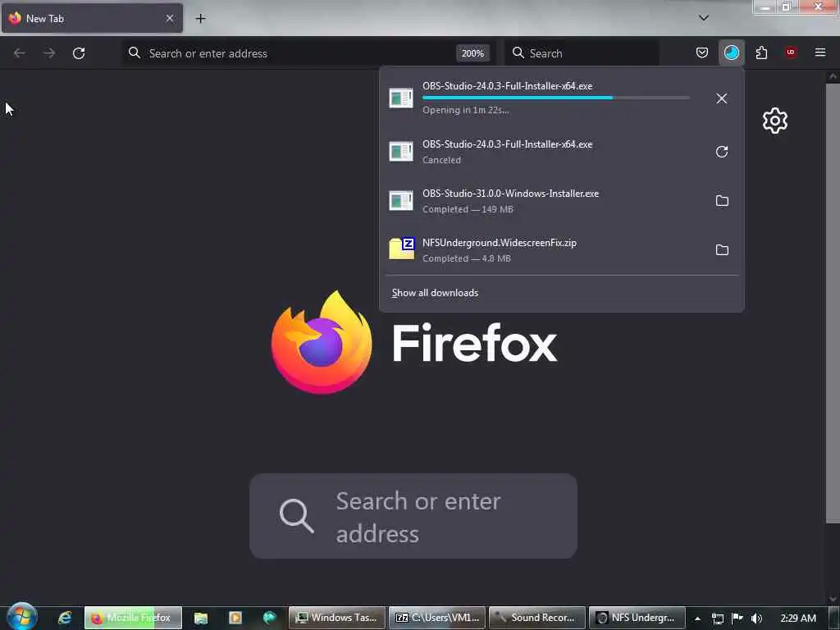Click the zip file icon for NFSUnderground

point(401,249)
